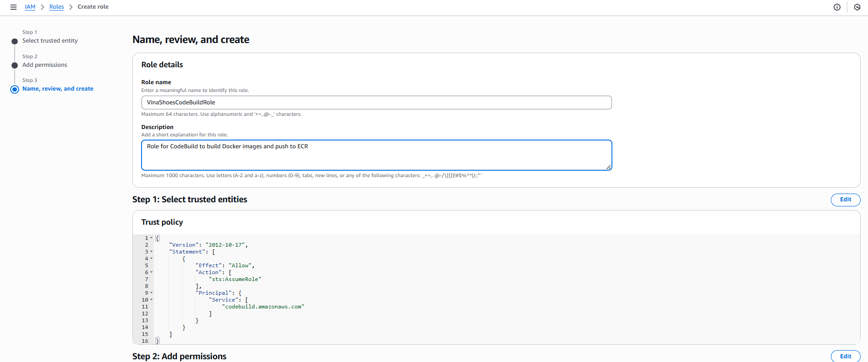
Task: Click the info circle icon in the header
Action: [837, 7]
